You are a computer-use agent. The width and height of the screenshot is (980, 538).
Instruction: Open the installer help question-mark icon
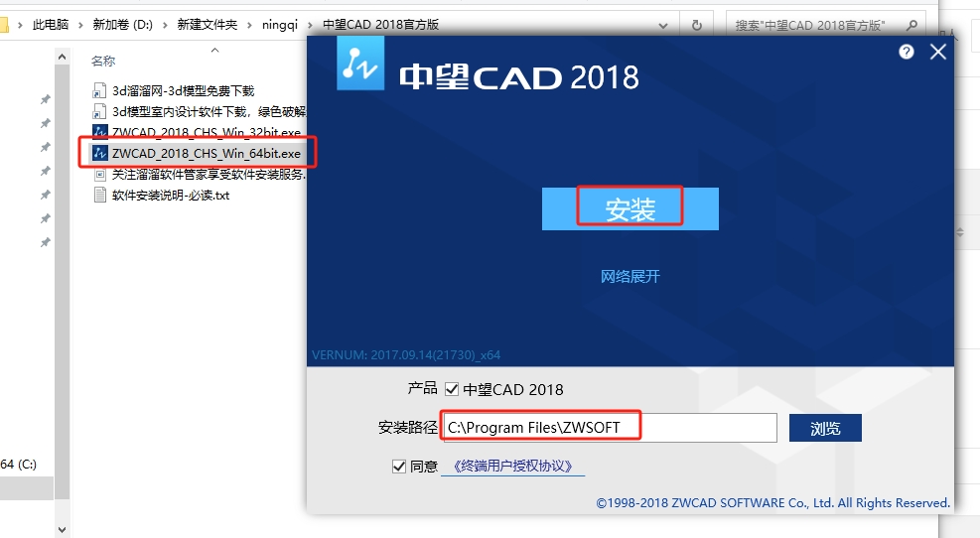907,52
